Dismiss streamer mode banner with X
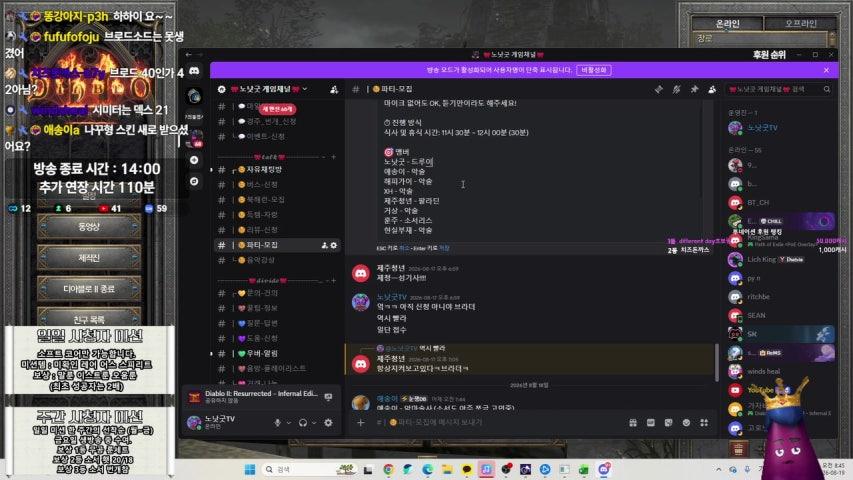The height and width of the screenshot is (480, 853). (826, 70)
